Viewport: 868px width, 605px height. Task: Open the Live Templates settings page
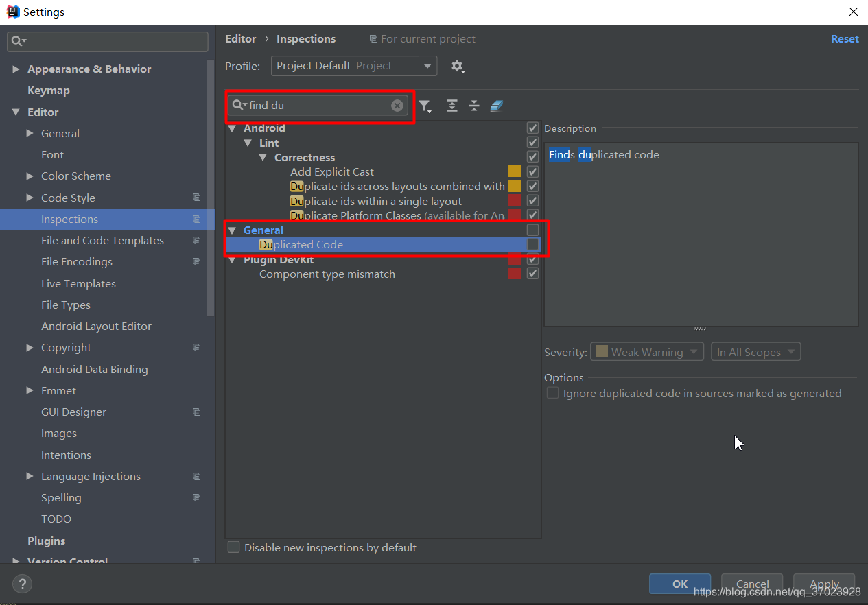point(78,283)
